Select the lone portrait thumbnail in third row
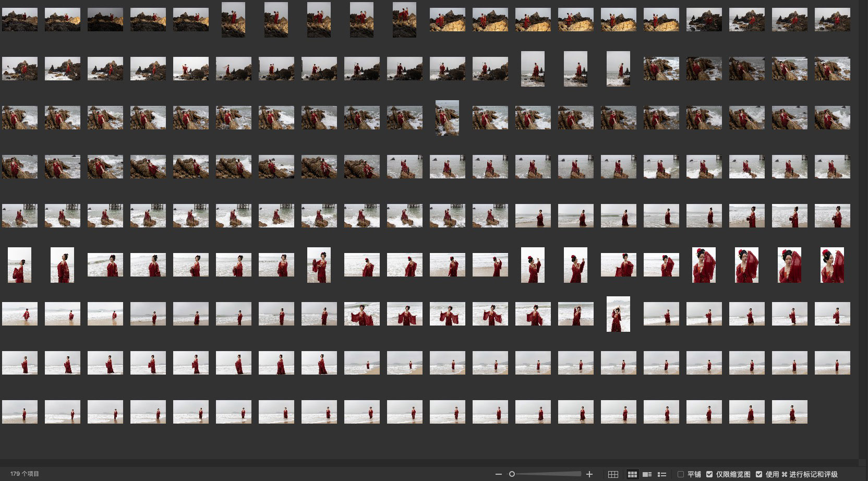The width and height of the screenshot is (868, 481). tap(447, 118)
